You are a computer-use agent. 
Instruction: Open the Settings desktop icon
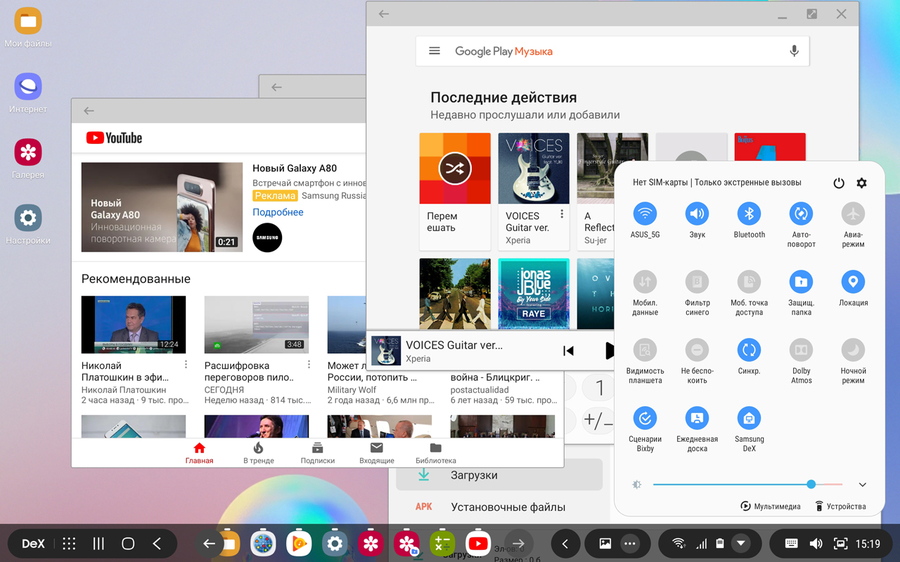tap(28, 218)
